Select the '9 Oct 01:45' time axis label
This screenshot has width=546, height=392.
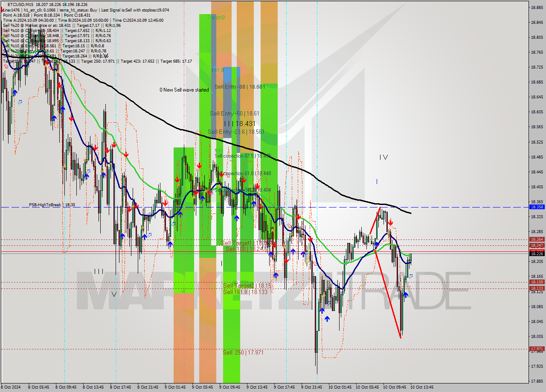coord(175,387)
